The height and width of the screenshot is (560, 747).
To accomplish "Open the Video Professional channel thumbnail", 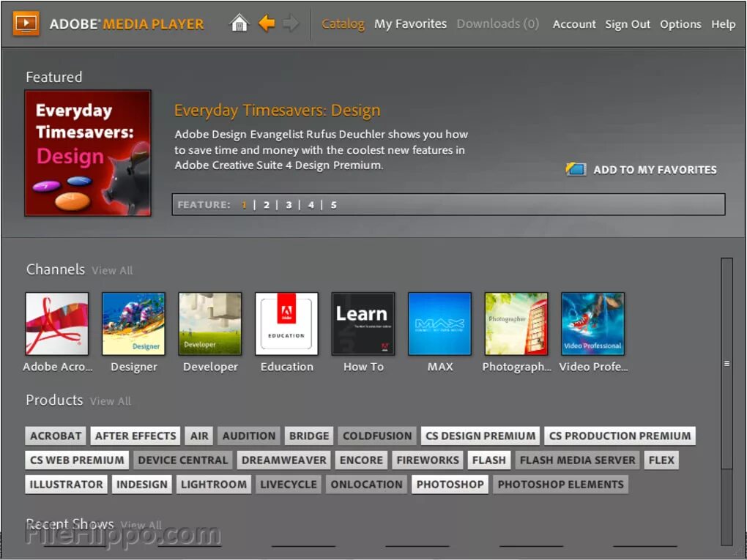I will tap(592, 324).
